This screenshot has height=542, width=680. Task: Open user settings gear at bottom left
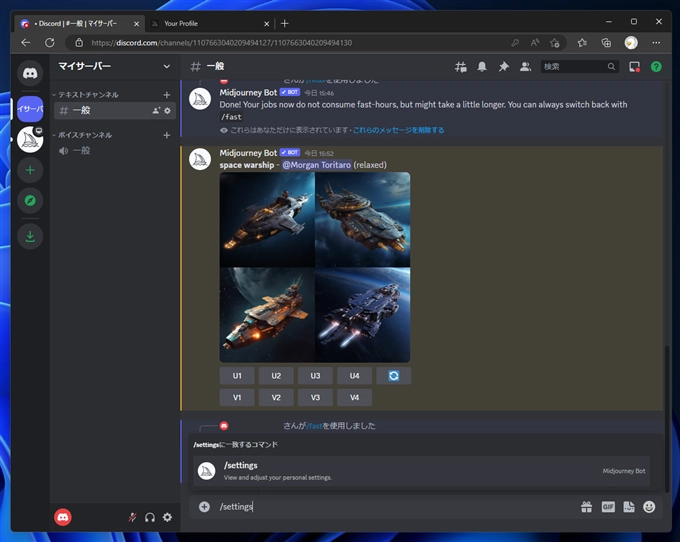(167, 517)
